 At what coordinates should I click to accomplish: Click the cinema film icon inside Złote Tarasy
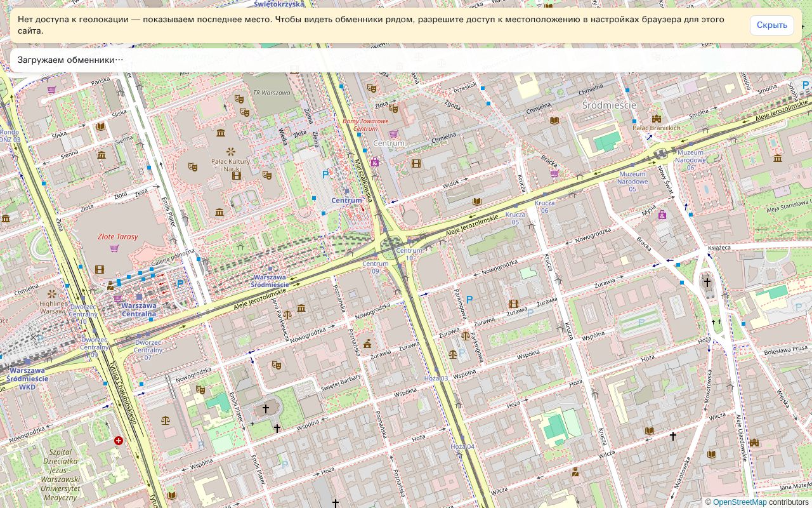(x=99, y=269)
